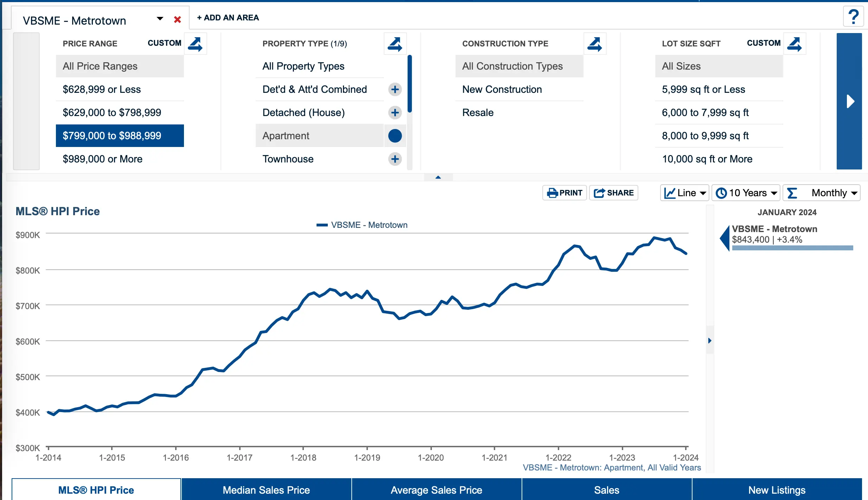Open the Line chart type dropdown
868x500 pixels.
(x=684, y=193)
